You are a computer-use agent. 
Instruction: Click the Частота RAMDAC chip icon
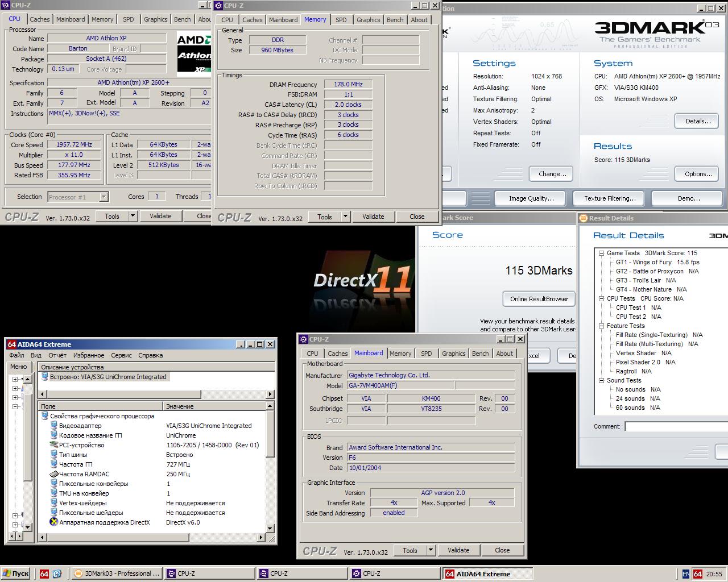(x=54, y=474)
